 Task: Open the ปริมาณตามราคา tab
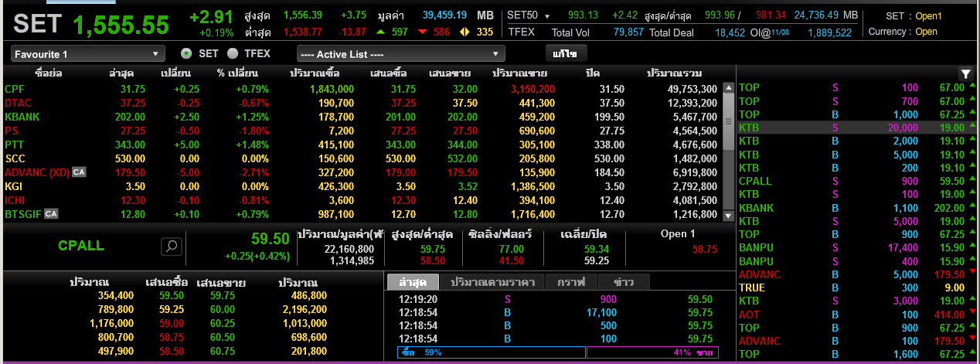coord(493,282)
